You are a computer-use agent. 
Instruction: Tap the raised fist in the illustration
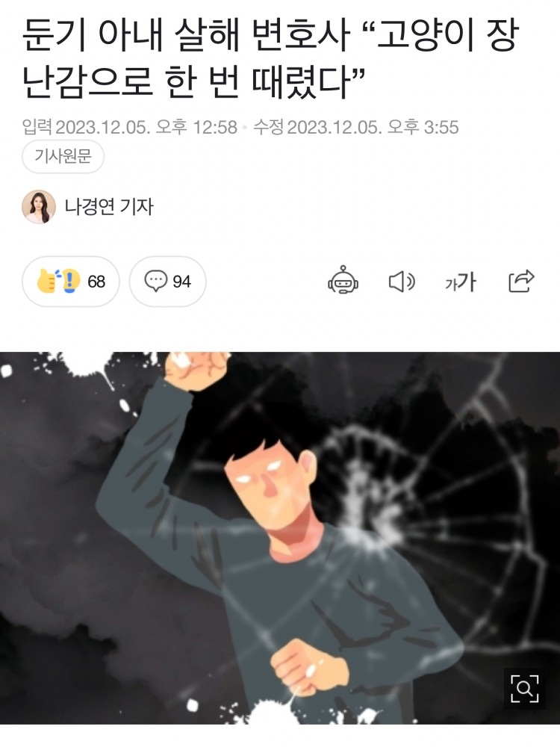click(196, 371)
